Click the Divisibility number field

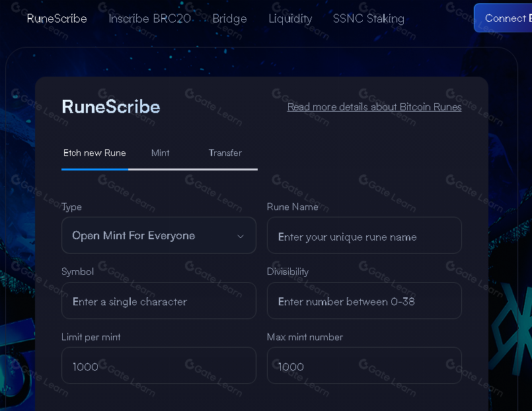(x=364, y=301)
